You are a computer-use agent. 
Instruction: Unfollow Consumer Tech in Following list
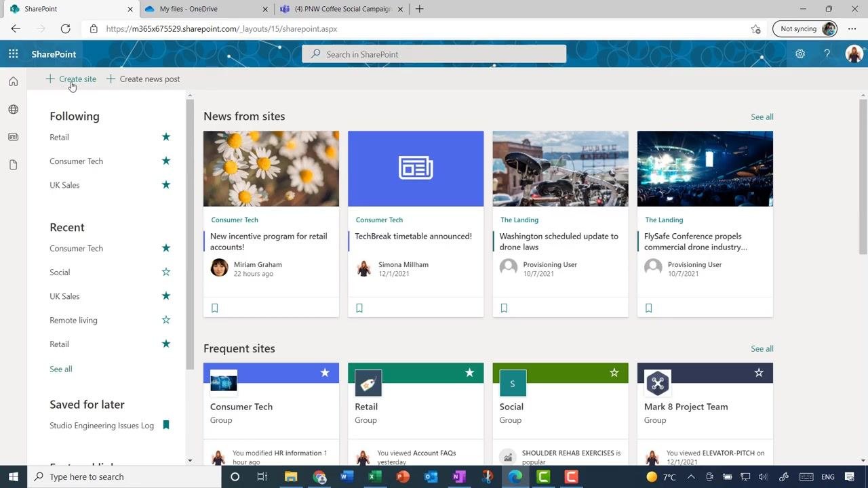point(166,161)
